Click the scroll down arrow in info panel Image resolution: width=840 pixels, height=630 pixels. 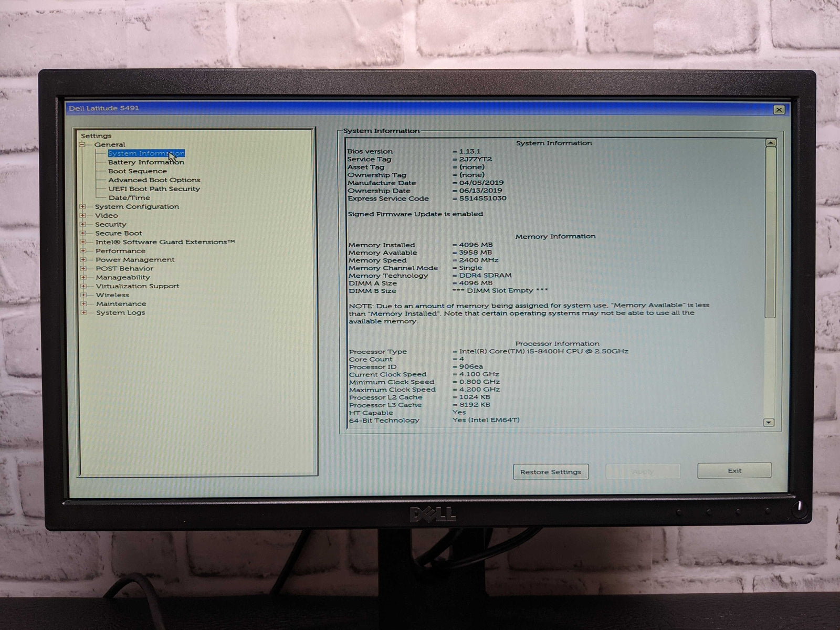[x=769, y=423]
